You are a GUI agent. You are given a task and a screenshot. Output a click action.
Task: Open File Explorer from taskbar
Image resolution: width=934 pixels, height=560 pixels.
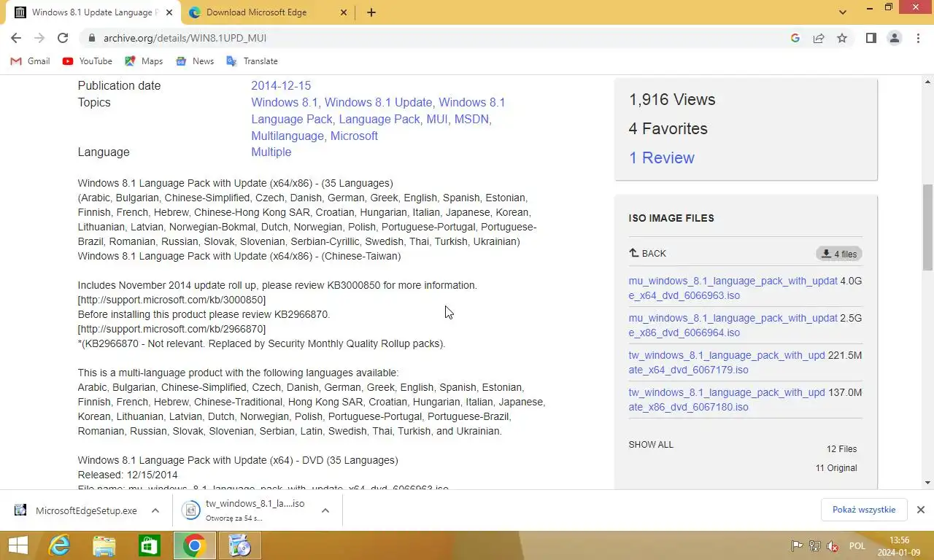104,545
